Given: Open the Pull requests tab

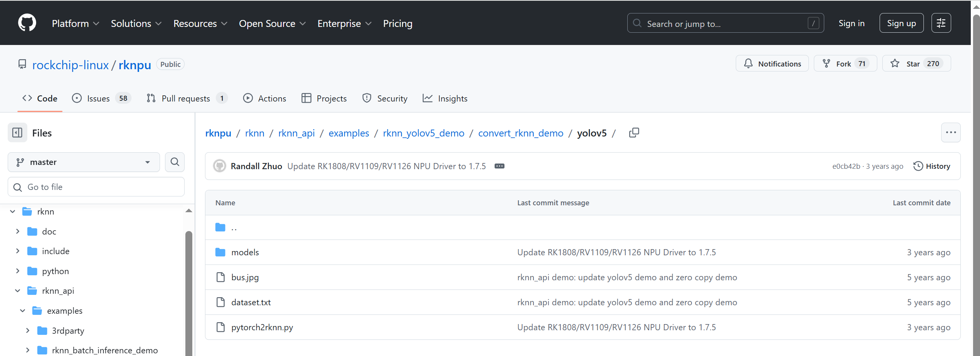Looking at the screenshot, I should pos(187,98).
